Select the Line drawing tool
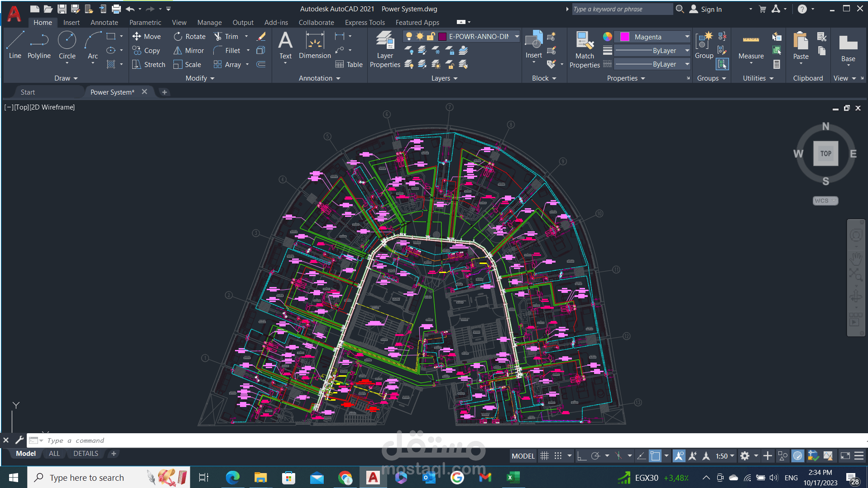Viewport: 868px width, 488px height. [15, 45]
